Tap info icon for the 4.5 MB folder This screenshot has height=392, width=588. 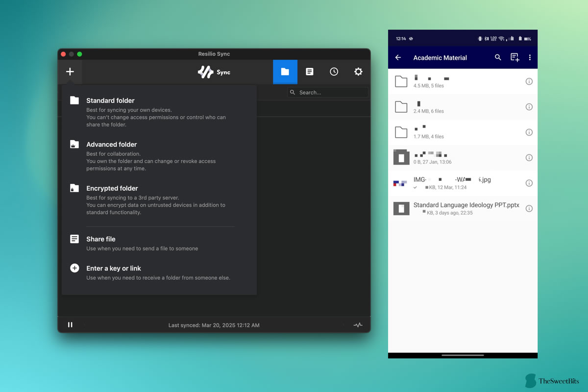tap(529, 81)
